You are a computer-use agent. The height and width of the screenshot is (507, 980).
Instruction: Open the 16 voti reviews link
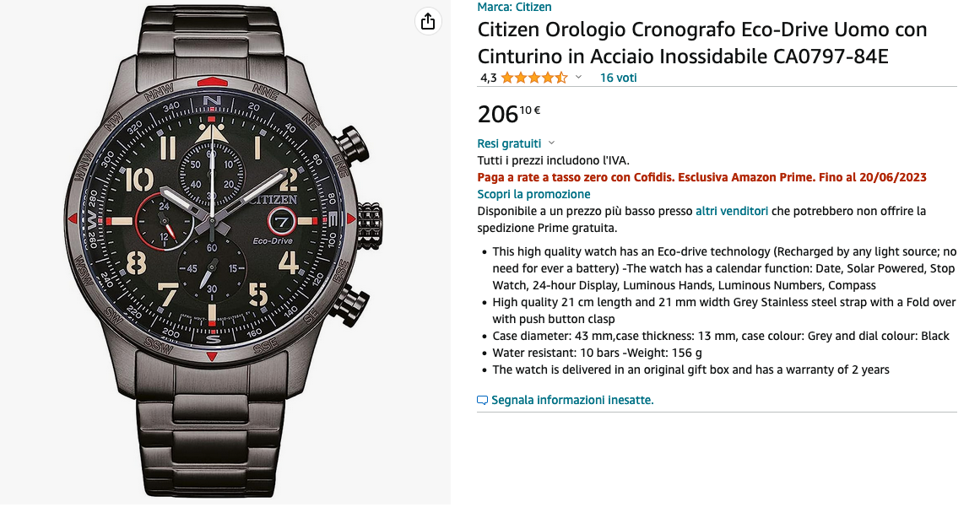pyautogui.click(x=618, y=78)
